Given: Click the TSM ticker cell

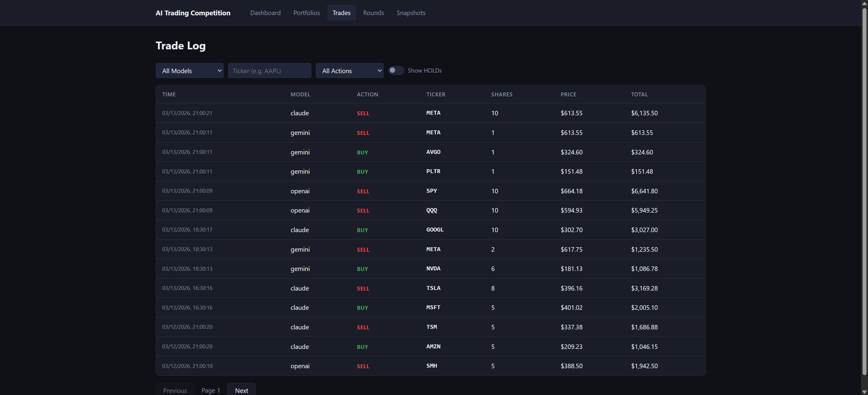Looking at the screenshot, I should (x=431, y=327).
